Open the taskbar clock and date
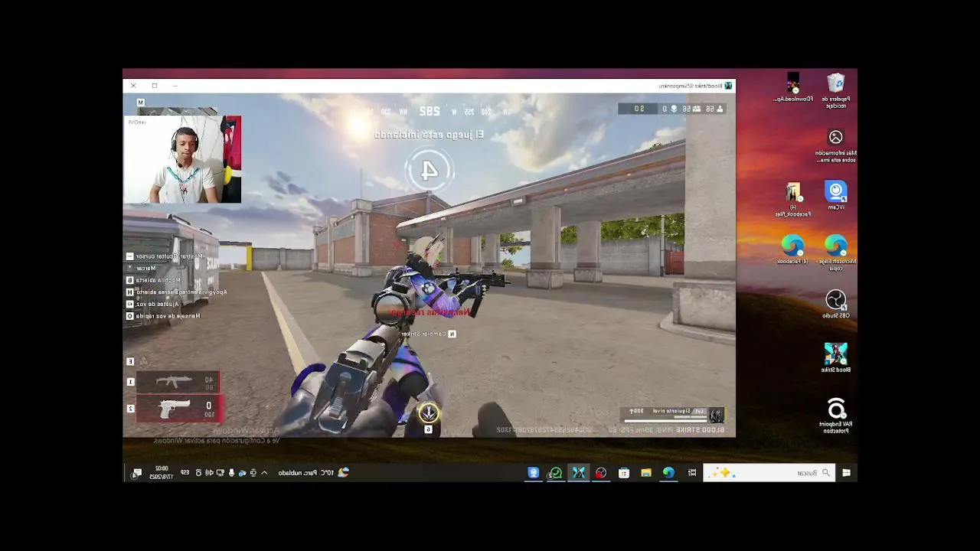980x551 pixels. pyautogui.click(x=162, y=473)
